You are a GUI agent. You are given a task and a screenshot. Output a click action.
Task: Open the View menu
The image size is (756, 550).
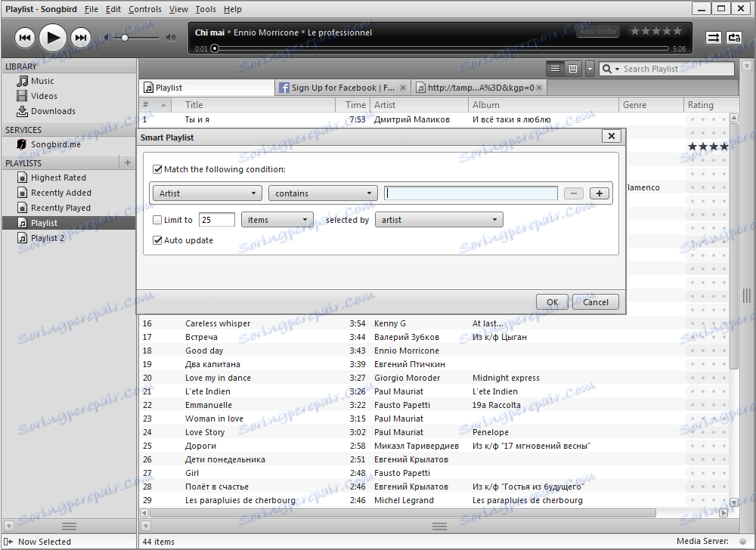pyautogui.click(x=178, y=9)
